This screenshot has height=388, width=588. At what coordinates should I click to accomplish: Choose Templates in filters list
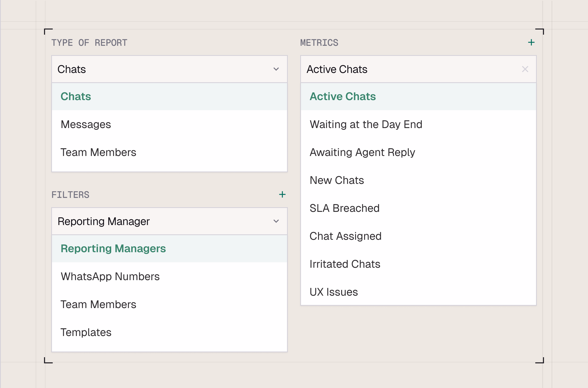coord(86,332)
